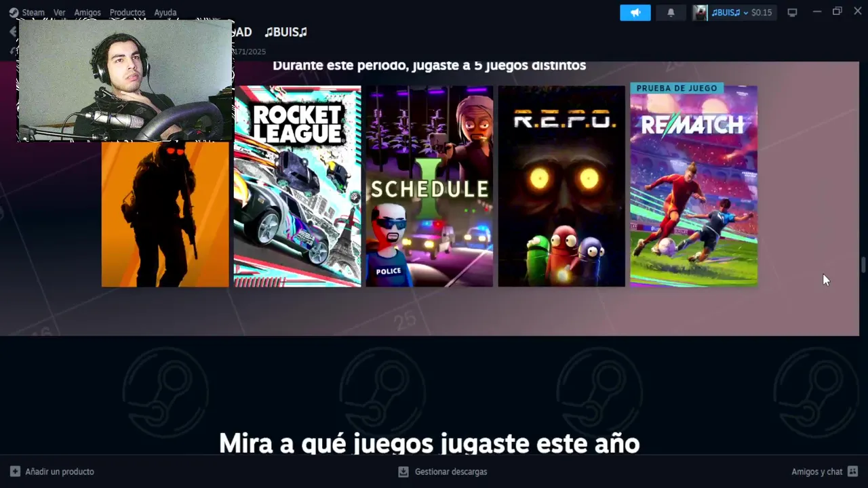Open the Schedule I game cover
868x488 pixels.
[430, 186]
